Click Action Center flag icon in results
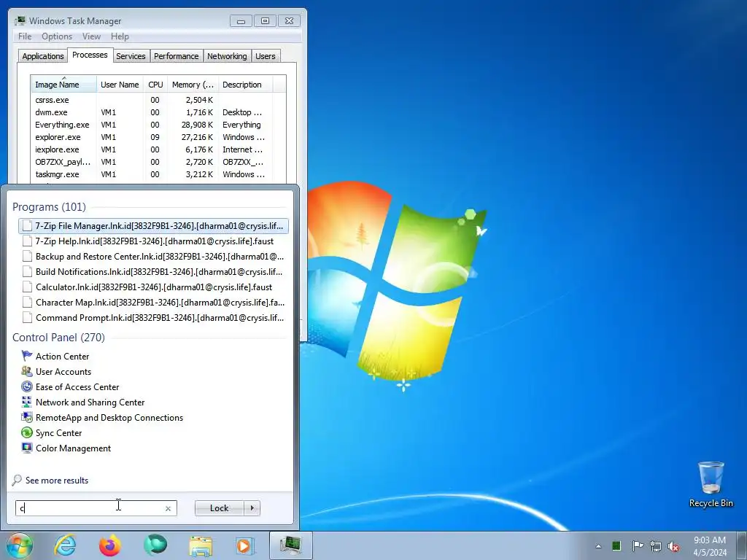 point(27,356)
